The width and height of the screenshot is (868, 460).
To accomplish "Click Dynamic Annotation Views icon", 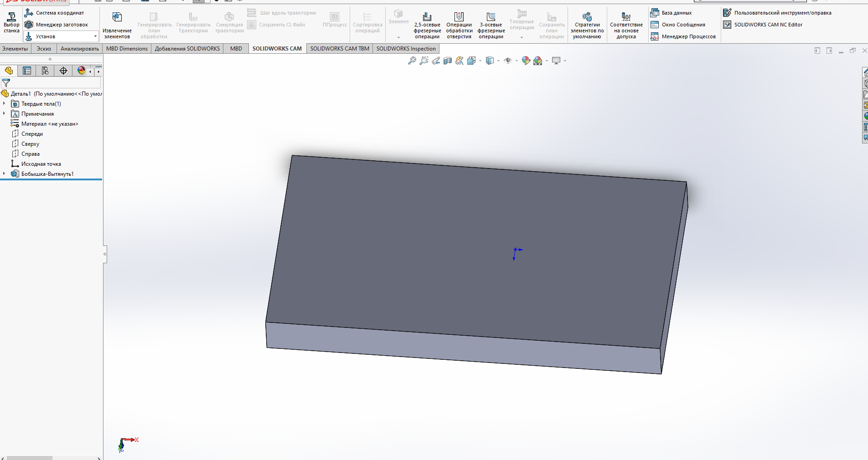I will click(x=460, y=61).
